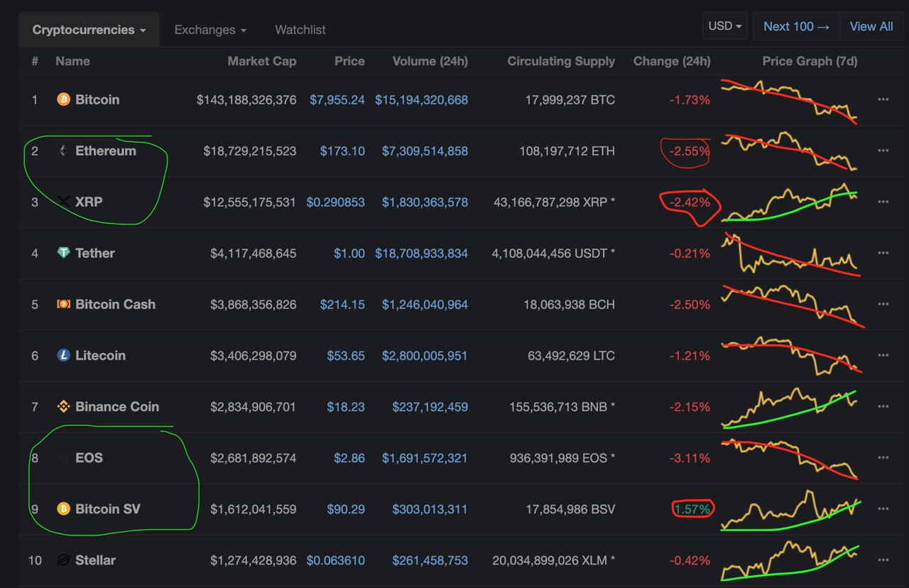Click Bitcoin volume $15,194,320,668
Screen dimensions: 909x588
422,99
